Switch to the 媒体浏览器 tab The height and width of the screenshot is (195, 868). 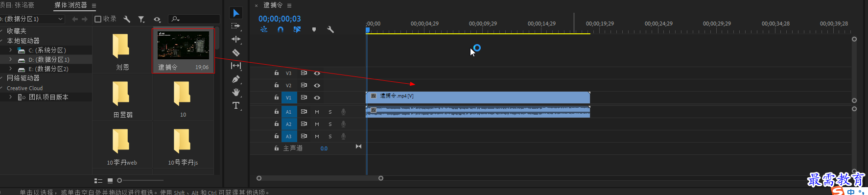(70, 5)
